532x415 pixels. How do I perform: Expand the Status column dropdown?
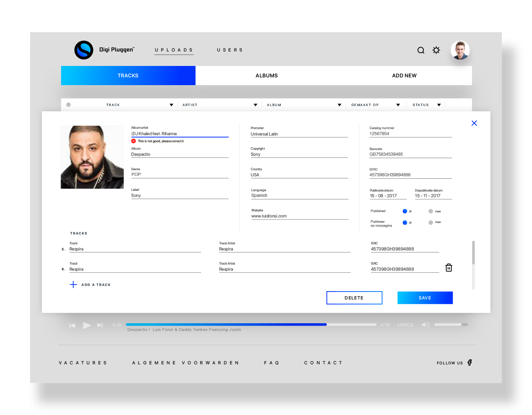(x=439, y=105)
